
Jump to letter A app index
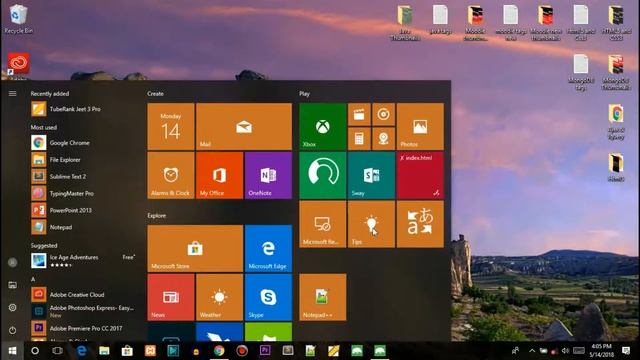[33, 279]
